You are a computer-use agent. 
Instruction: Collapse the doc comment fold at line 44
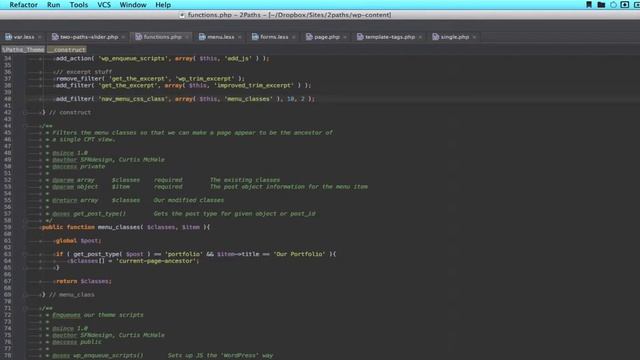click(x=25, y=126)
